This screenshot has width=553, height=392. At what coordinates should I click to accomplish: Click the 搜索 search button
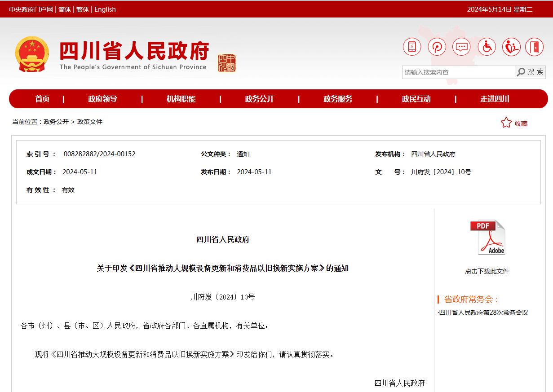click(531, 72)
